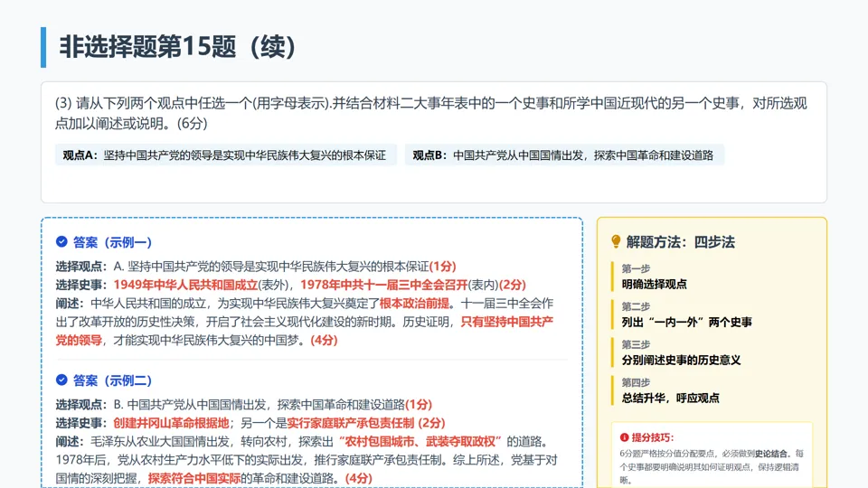Click the heading 解题方法：四步法

[x=680, y=242]
